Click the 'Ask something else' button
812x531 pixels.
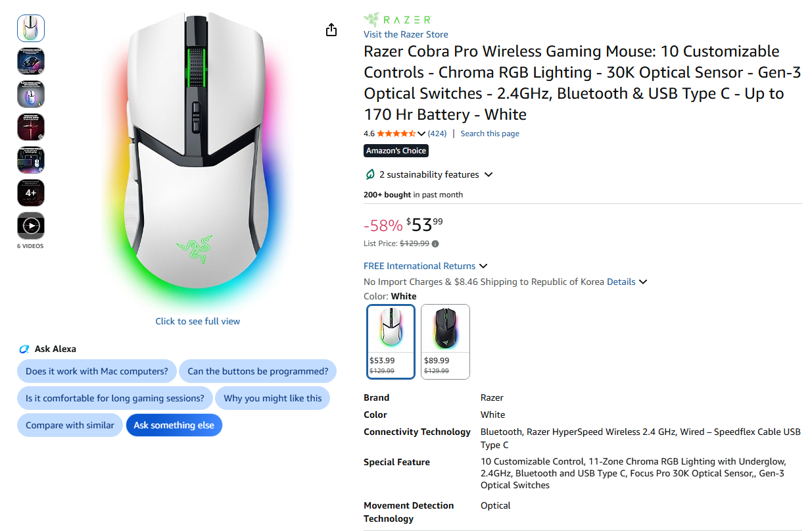(174, 425)
